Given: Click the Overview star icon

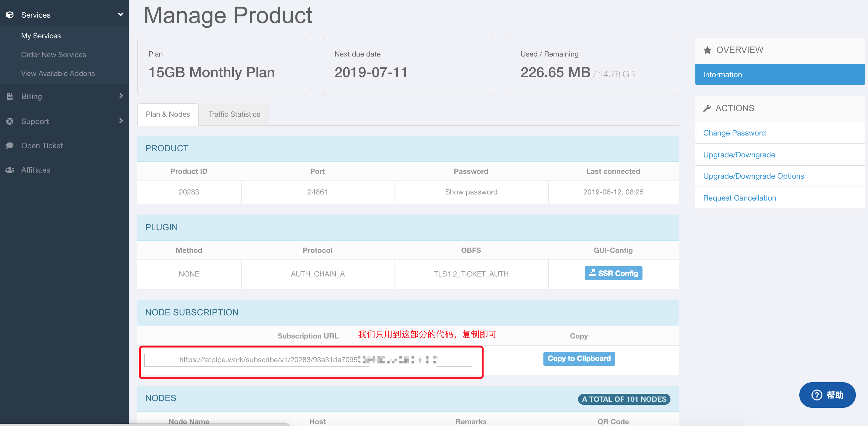Looking at the screenshot, I should point(707,50).
